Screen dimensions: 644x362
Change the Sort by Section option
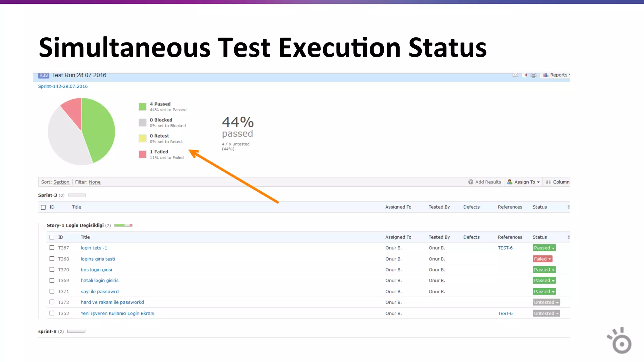(61, 182)
